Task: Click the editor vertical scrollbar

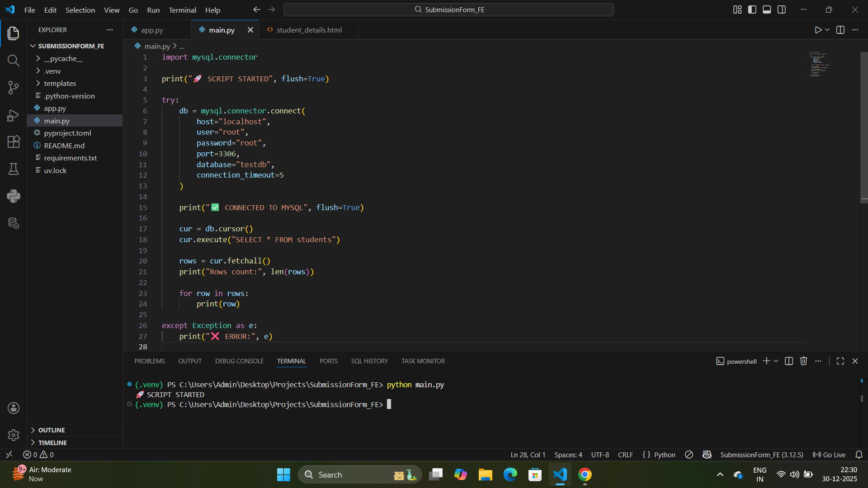Action: pyautogui.click(x=864, y=127)
